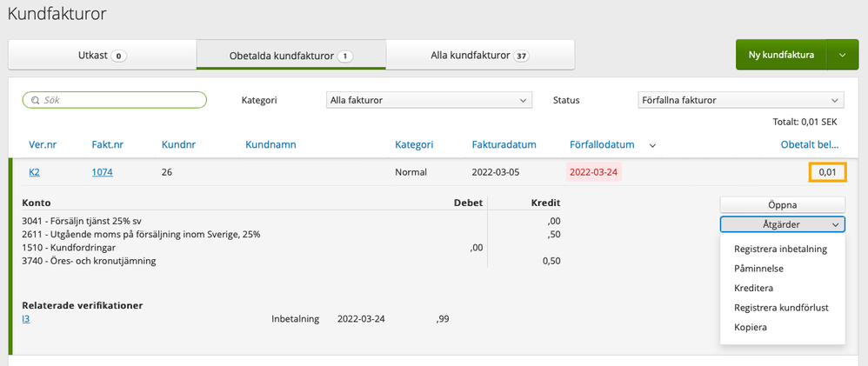The height and width of the screenshot is (366, 868).
Task: Expand the Status dropdown
Action: (739, 100)
